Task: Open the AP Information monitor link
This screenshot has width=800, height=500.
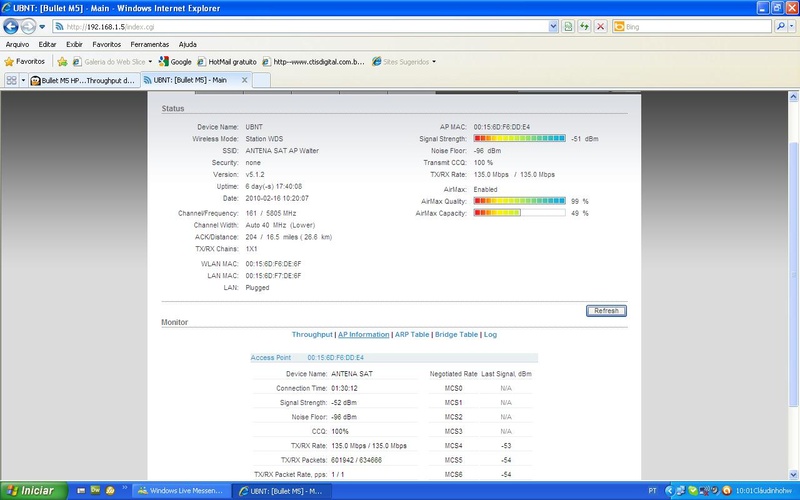Action: coord(363,335)
